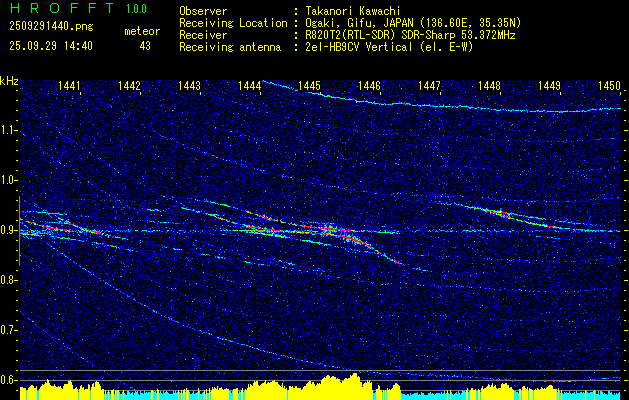Click the meteor count 43

pos(145,46)
